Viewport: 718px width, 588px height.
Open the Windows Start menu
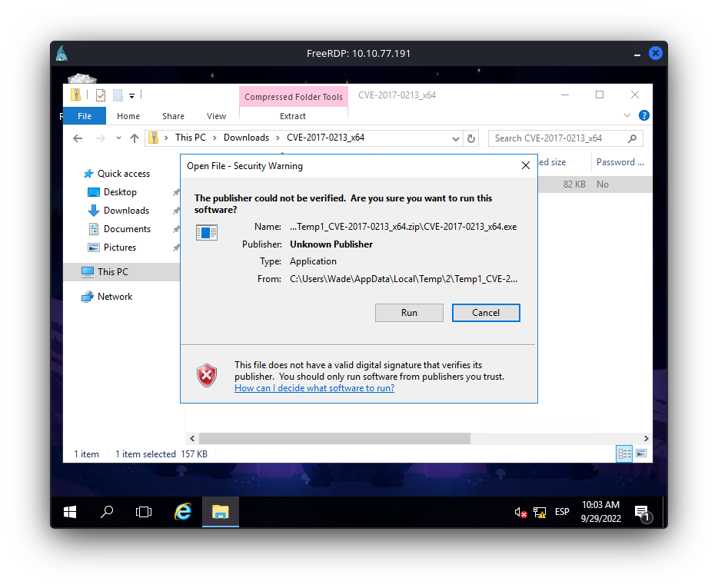point(70,511)
